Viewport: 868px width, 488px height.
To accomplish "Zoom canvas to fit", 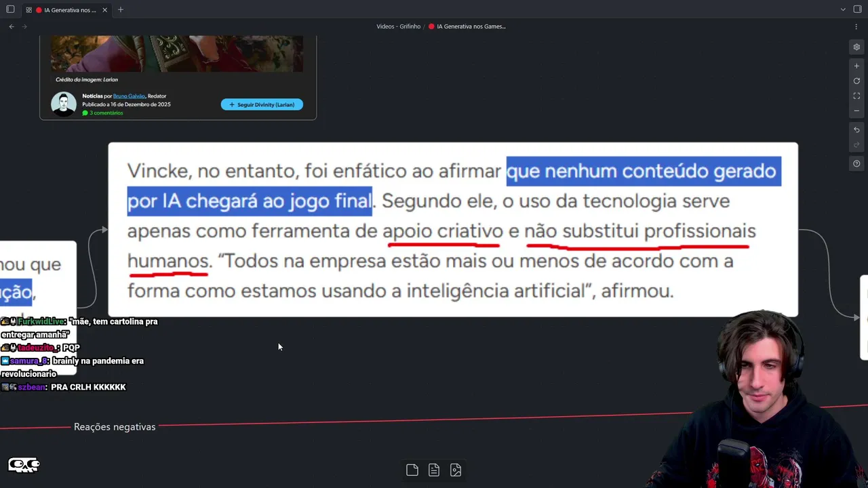I will [x=856, y=96].
